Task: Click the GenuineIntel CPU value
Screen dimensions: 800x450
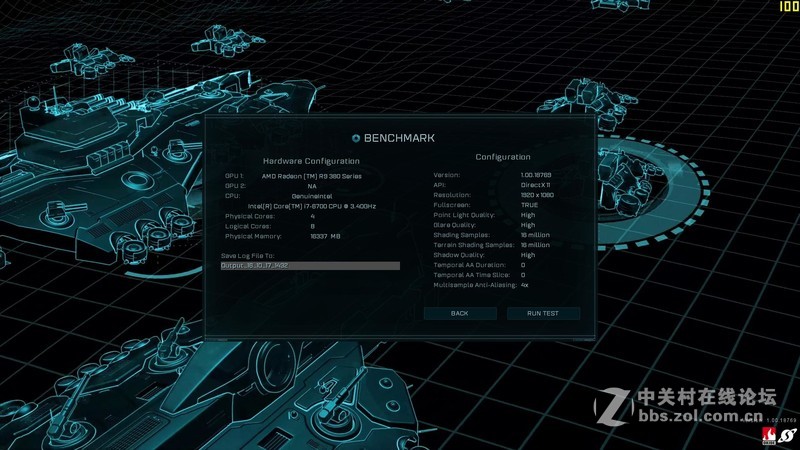Action: pos(312,196)
